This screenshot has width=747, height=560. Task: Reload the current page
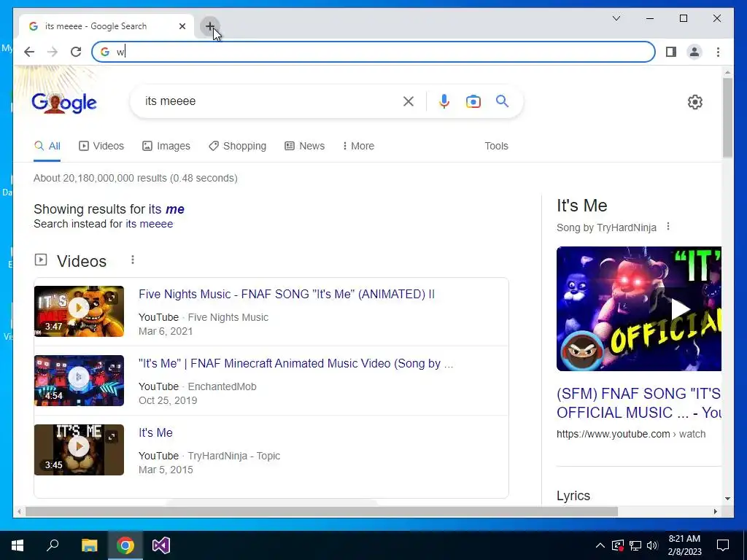(x=76, y=52)
